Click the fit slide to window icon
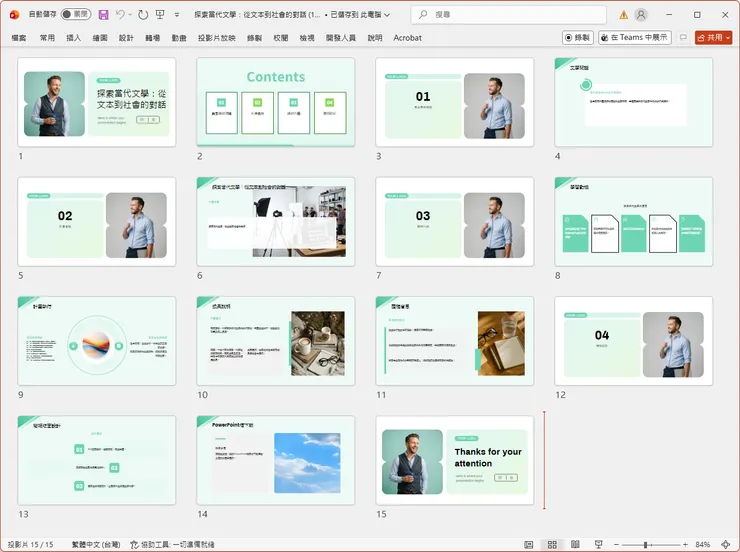The height and width of the screenshot is (552, 740). click(x=726, y=544)
